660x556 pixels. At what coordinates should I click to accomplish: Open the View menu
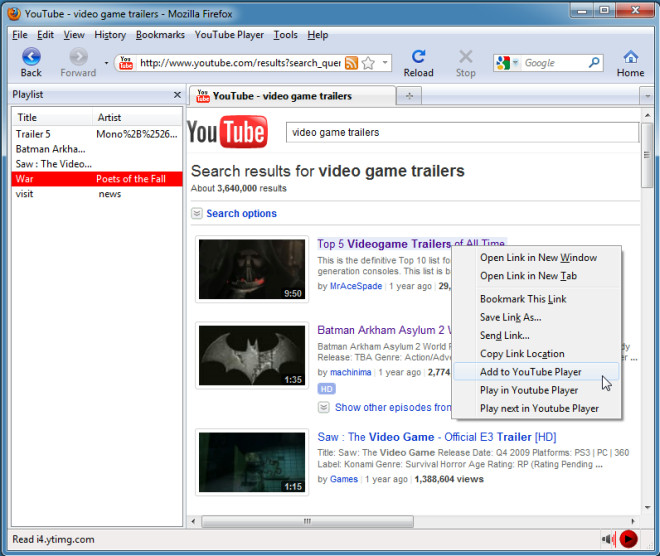pyautogui.click(x=74, y=35)
